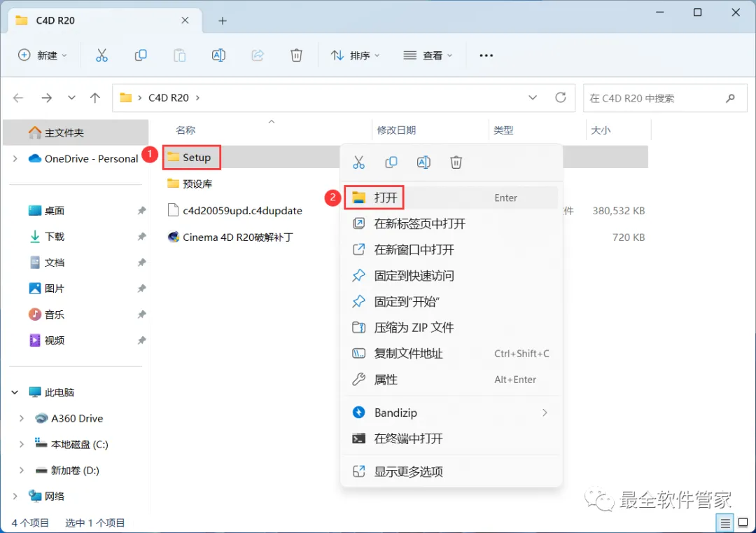Choose 压缩为 ZIP 文件
The height and width of the screenshot is (533, 756).
(451, 328)
